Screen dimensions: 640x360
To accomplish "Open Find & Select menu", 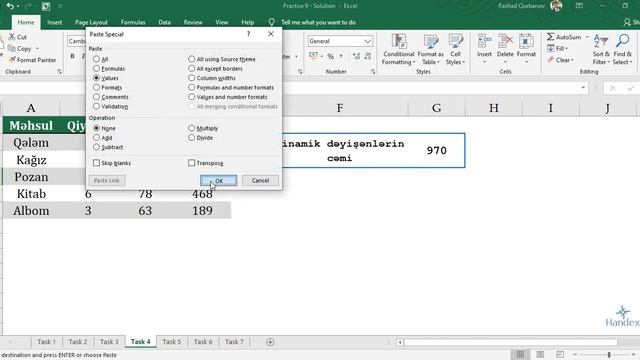I will [622, 49].
